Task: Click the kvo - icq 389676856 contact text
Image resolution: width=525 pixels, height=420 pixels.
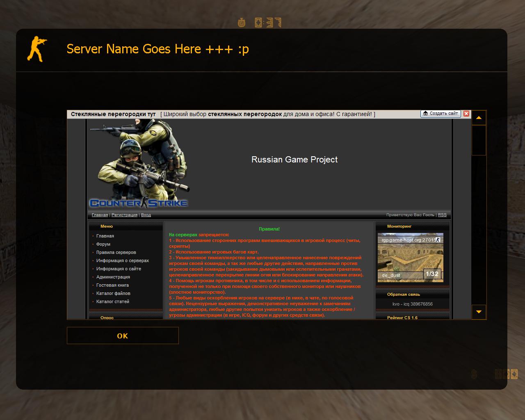Action: (412, 304)
